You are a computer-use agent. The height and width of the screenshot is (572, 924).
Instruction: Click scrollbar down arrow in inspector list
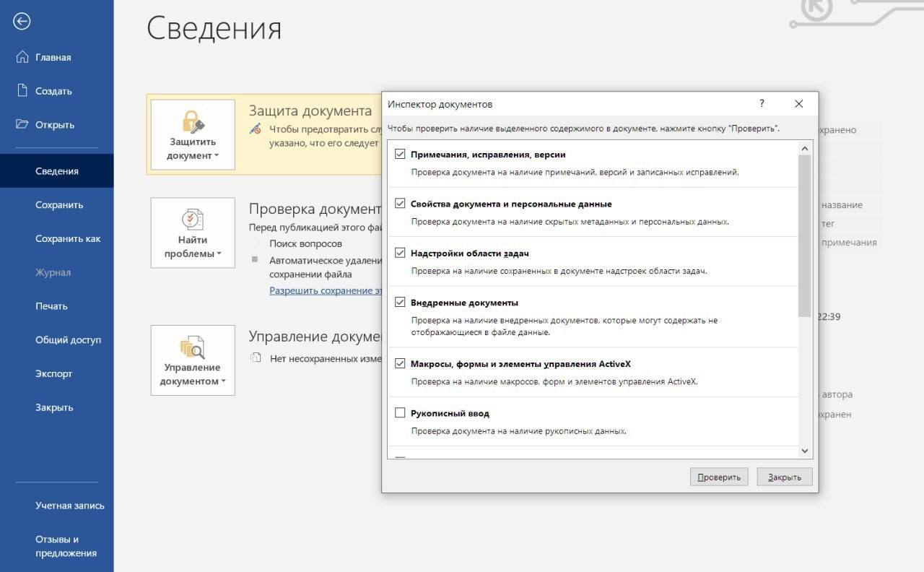[805, 451]
